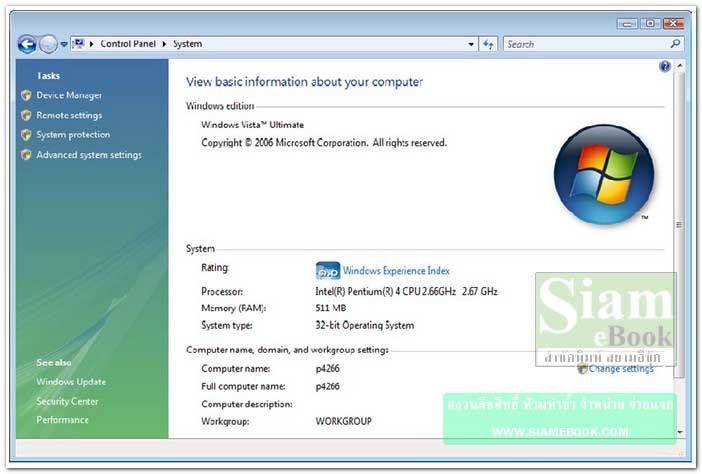Expand the arrow before Control Panel
702x474 pixels.
tap(91, 44)
